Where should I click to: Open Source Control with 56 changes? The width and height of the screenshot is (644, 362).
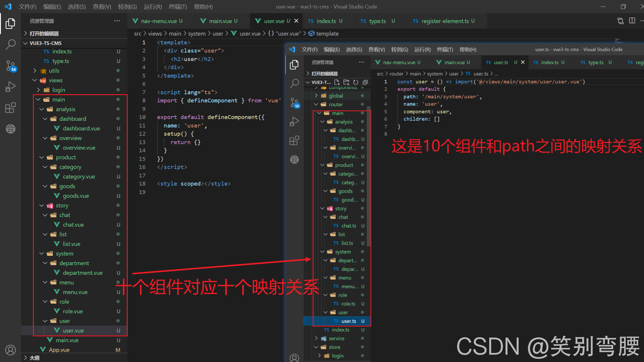click(x=10, y=66)
